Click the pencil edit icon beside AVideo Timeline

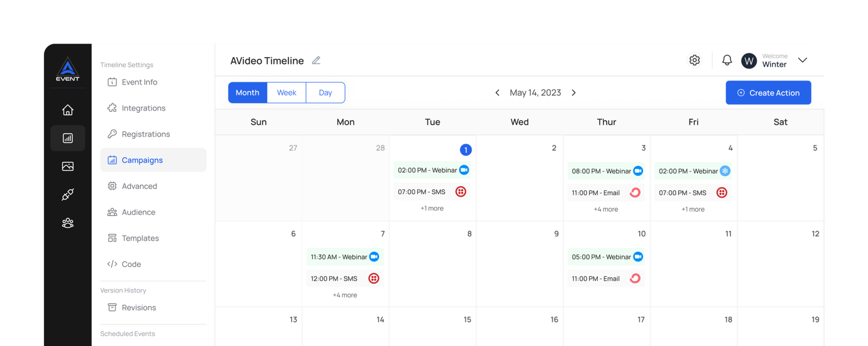pos(316,60)
